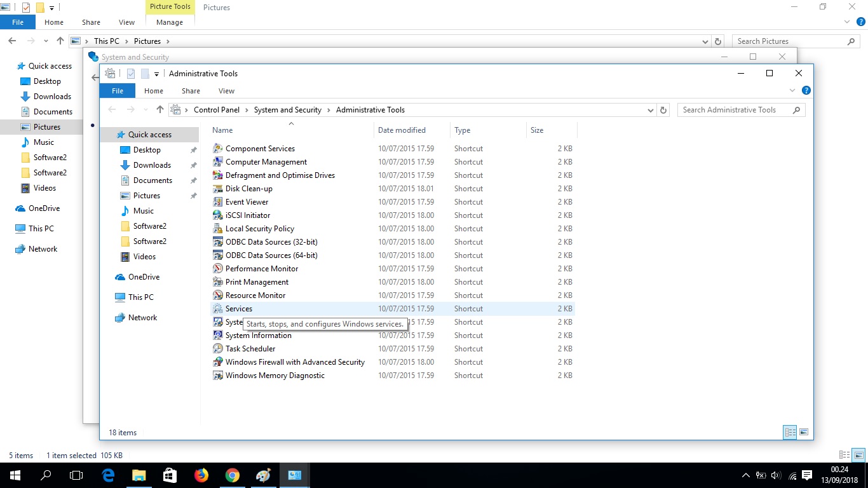Click the Search Administrative Tools field
868x488 pixels.
point(741,110)
